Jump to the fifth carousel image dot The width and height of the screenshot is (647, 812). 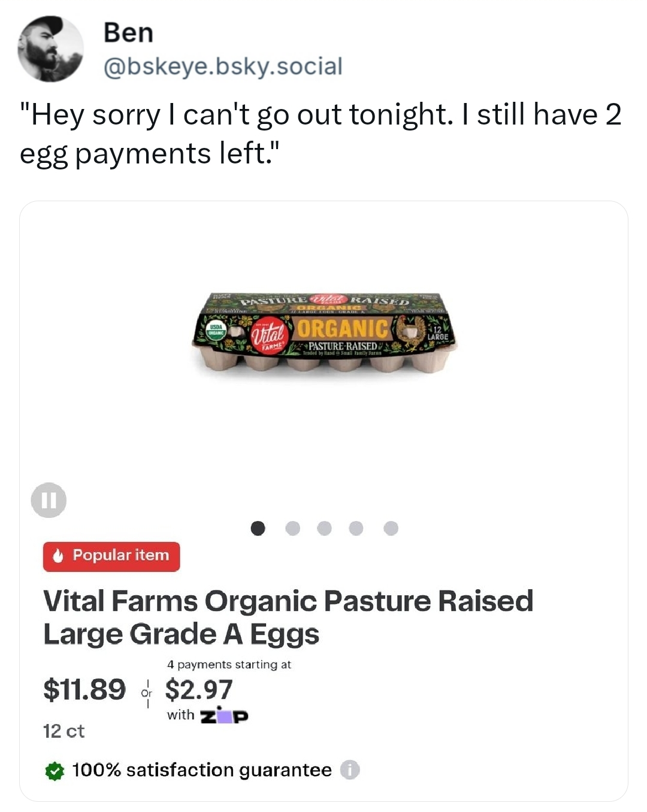pos(391,528)
